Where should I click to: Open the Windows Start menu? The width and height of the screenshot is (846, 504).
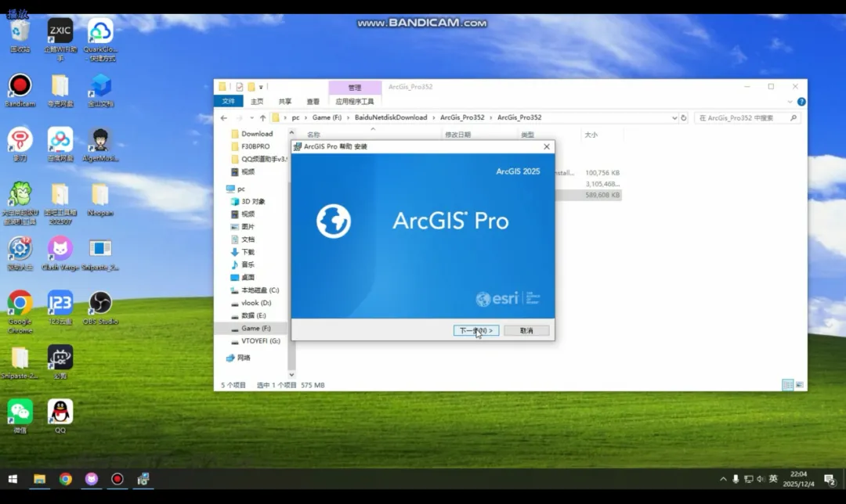pos(13,479)
